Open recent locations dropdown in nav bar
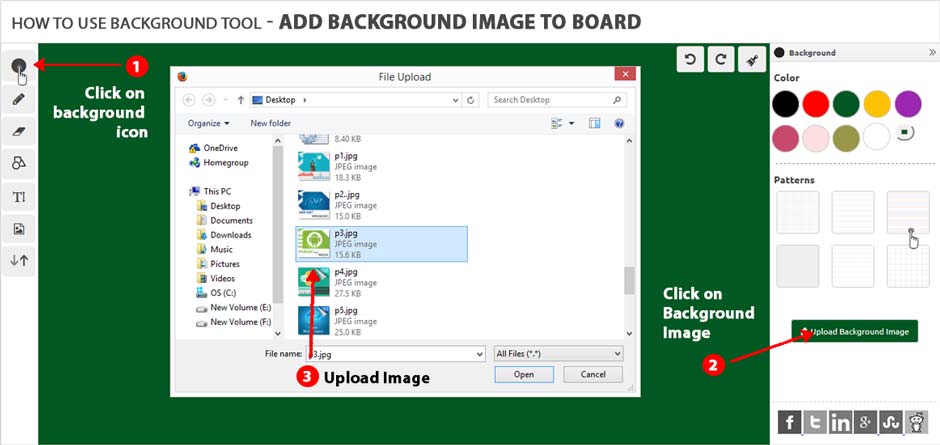Image resolution: width=940 pixels, height=445 pixels. tap(225, 100)
